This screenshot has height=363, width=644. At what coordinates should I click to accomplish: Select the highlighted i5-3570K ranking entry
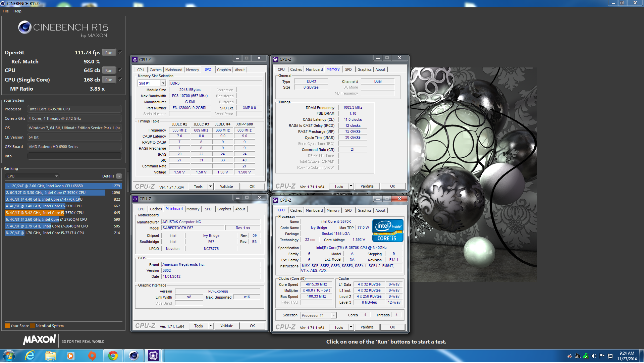coord(63,213)
